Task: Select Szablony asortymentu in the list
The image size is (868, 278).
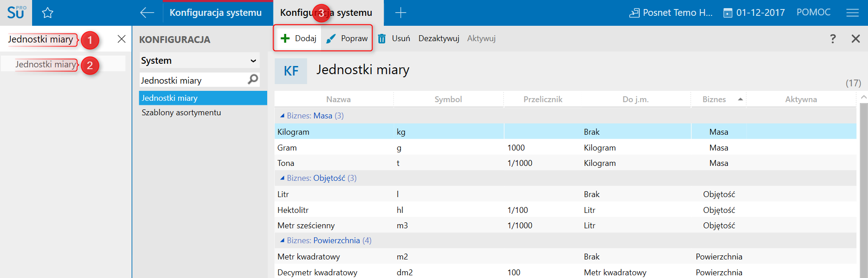Action: pyautogui.click(x=181, y=113)
